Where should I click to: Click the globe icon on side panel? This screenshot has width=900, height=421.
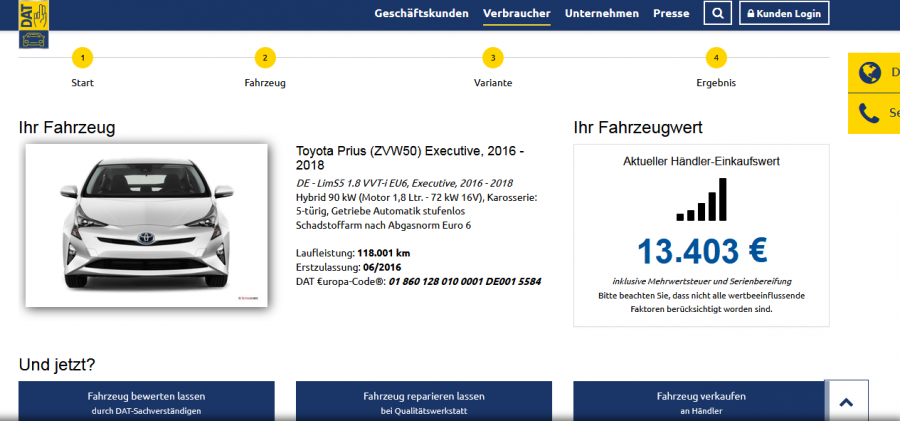click(x=870, y=72)
